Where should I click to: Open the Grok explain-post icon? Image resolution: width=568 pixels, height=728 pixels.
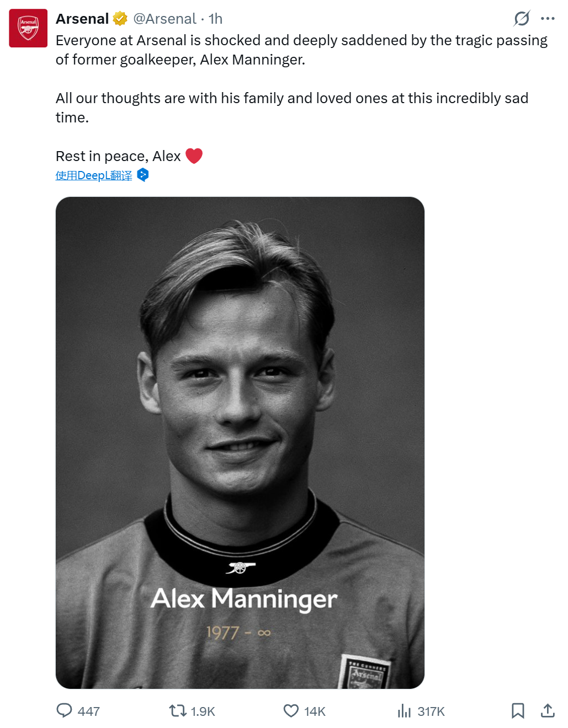coord(522,19)
